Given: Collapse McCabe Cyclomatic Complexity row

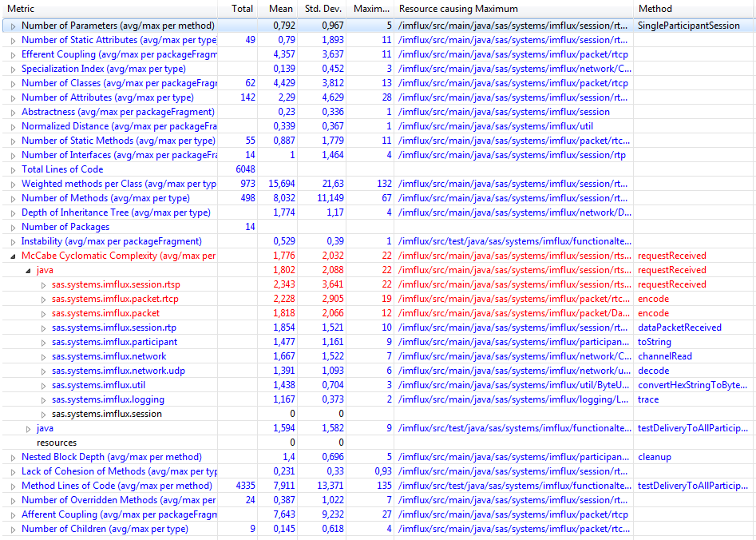Looking at the screenshot, I should [13, 256].
